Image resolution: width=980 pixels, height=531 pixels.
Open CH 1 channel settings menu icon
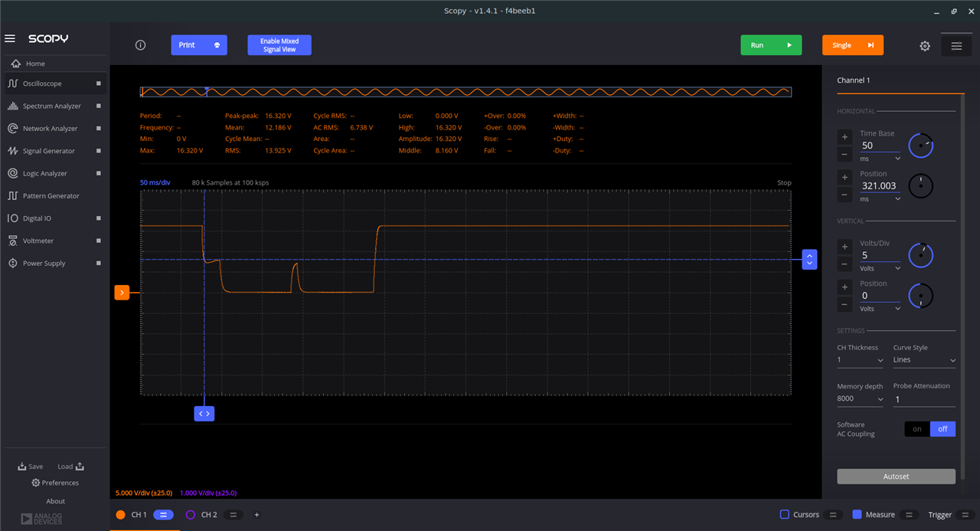163,515
